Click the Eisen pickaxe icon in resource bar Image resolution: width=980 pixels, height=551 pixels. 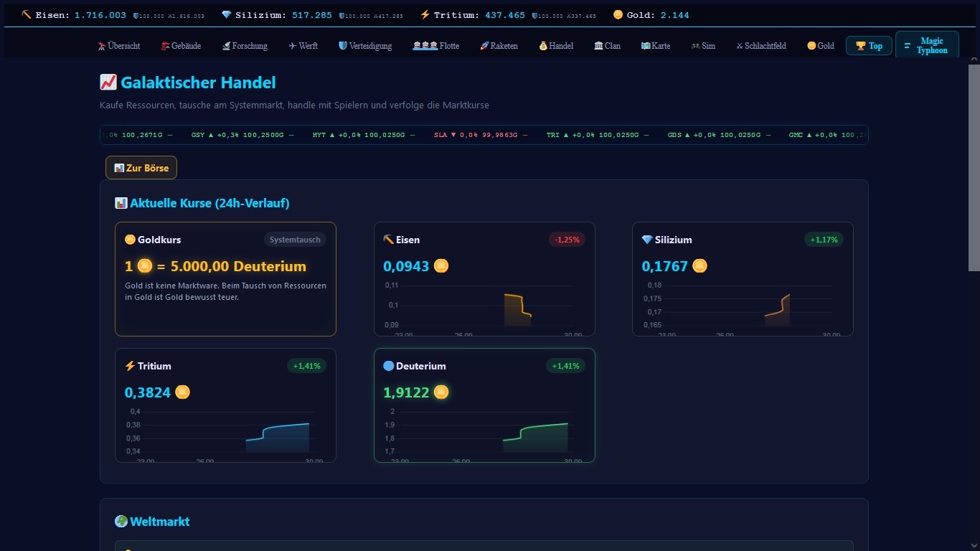tap(27, 15)
